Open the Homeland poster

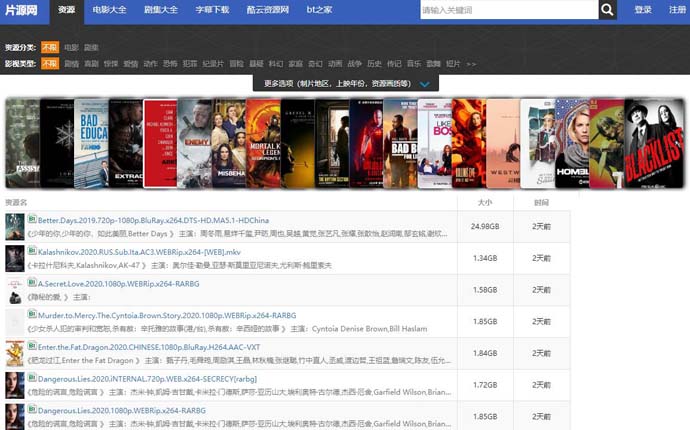572,143
